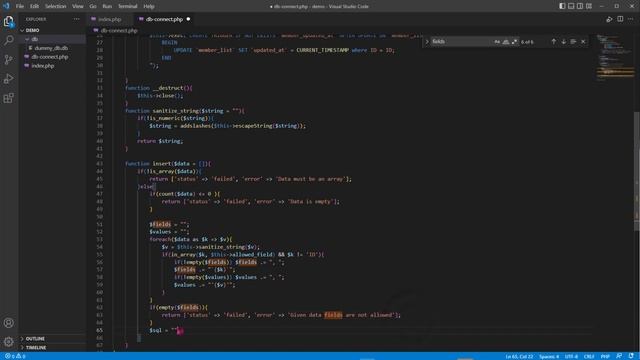Image resolution: width=640 pixels, height=360 pixels.
Task: Toggle Use Regular Expression in find widget
Action: click(x=514, y=42)
